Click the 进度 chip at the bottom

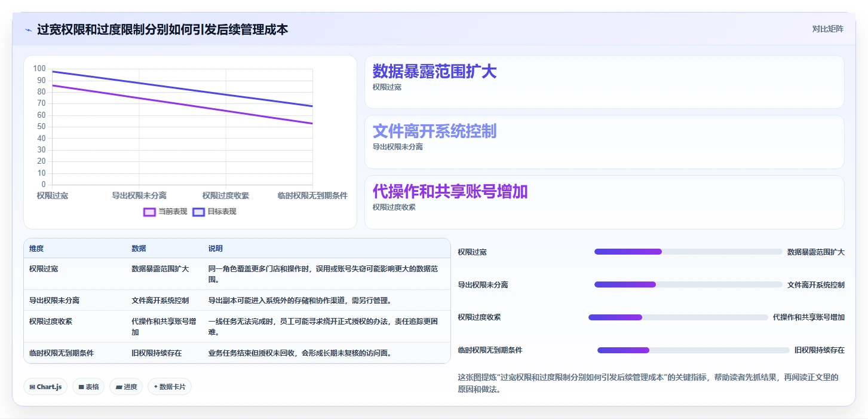pos(126,387)
